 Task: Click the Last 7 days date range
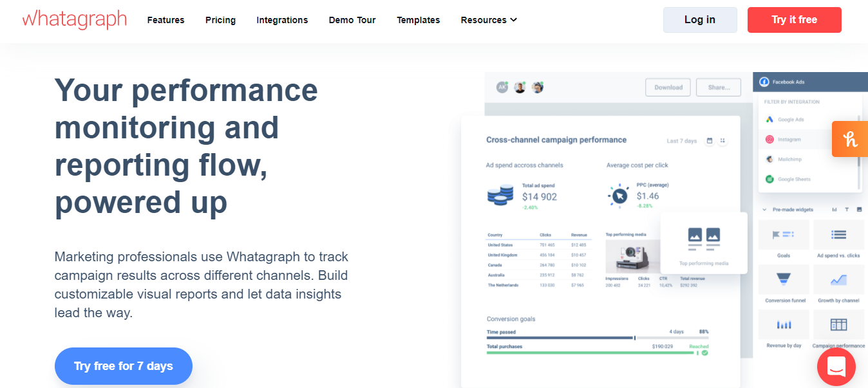(x=682, y=141)
